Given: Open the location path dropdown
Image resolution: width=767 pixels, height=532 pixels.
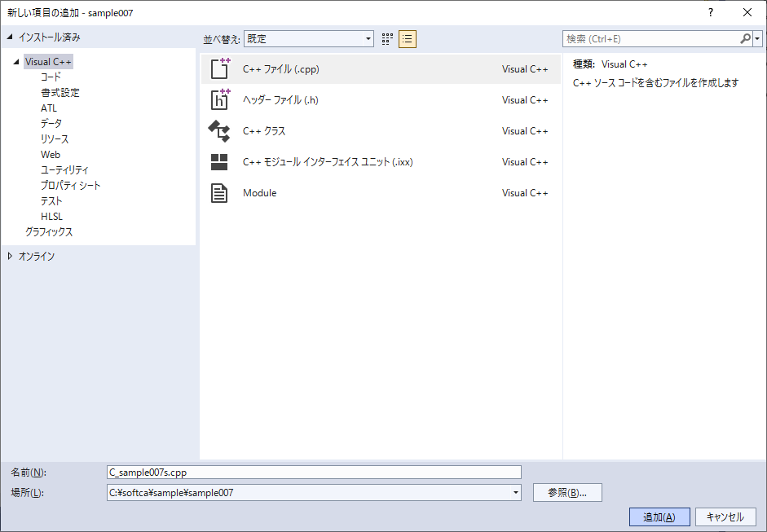Looking at the screenshot, I should click(x=515, y=492).
